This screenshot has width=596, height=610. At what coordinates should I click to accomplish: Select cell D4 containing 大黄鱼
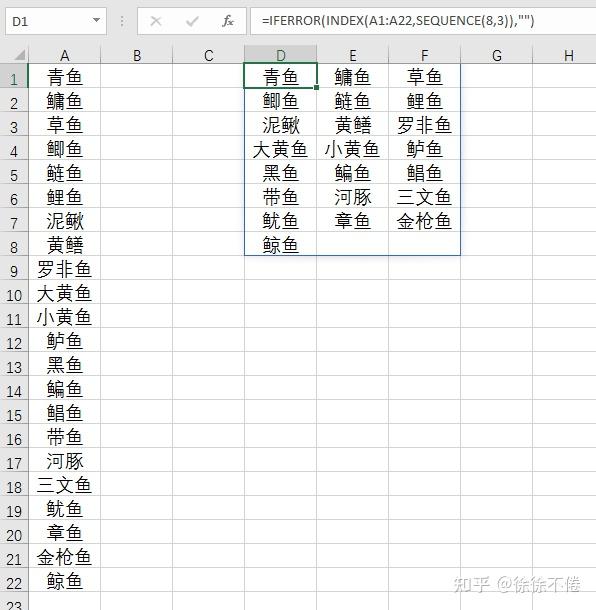coord(280,148)
